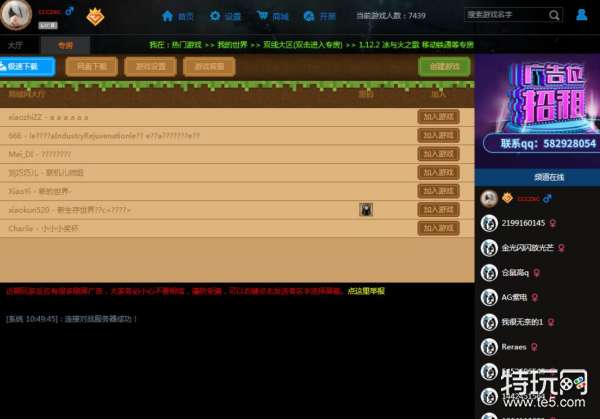The width and height of the screenshot is (600, 419).
Task: Switch to the 大厅 lobby tab
Action: (16, 45)
